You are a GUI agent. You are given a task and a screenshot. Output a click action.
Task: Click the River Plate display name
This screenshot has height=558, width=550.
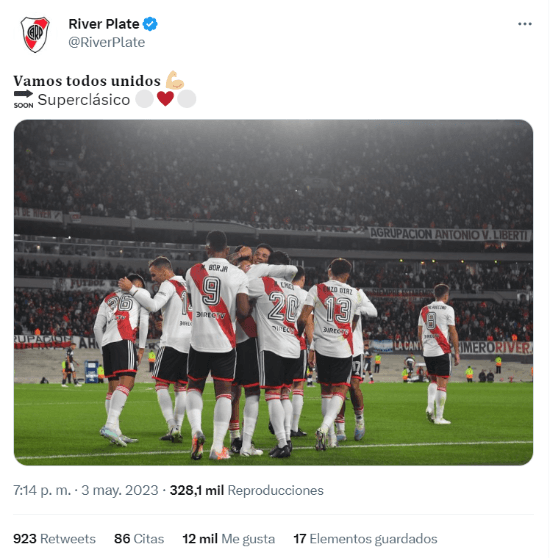click(x=104, y=24)
